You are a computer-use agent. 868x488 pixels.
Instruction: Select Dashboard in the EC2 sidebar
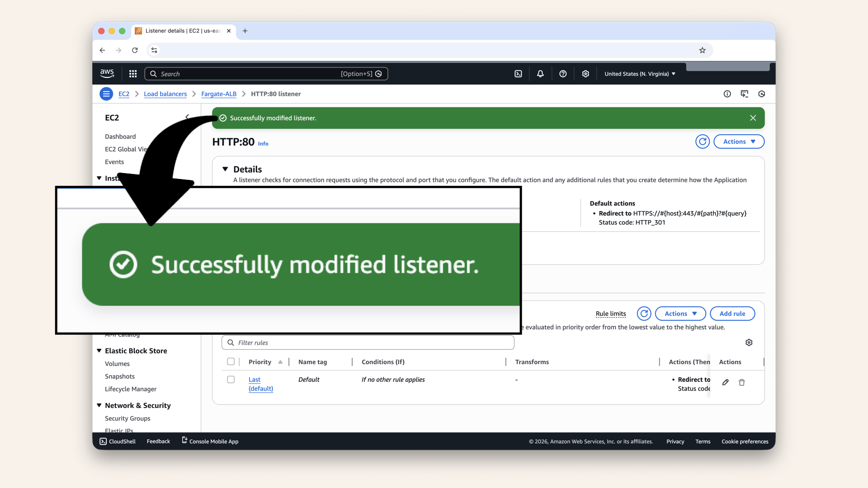click(120, 136)
